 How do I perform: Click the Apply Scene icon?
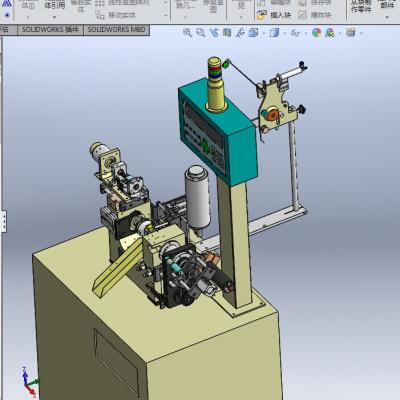click(330, 32)
